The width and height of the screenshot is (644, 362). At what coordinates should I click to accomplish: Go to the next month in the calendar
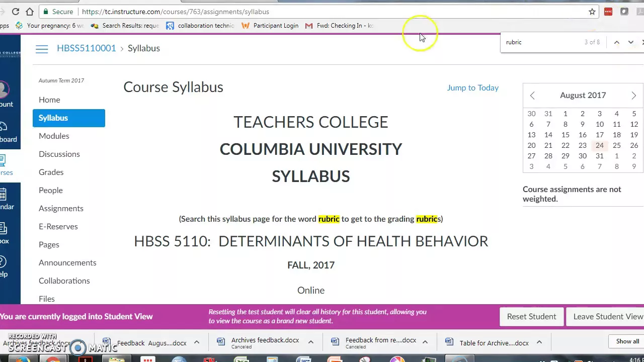[633, 96]
